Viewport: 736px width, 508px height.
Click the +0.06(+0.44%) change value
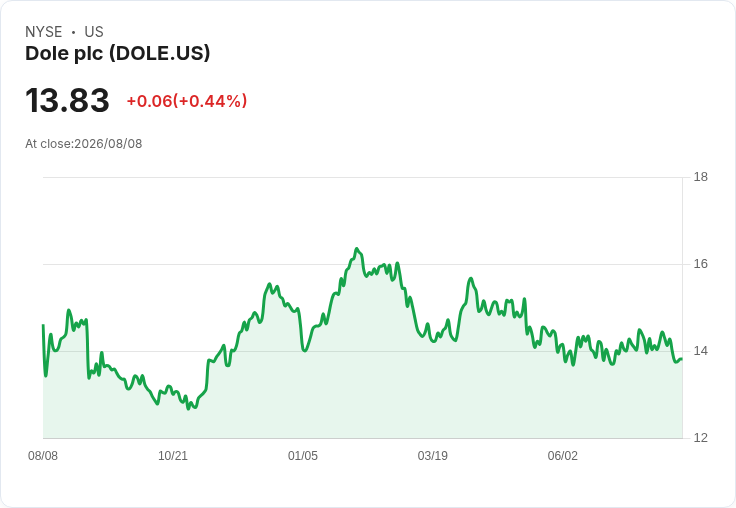[x=186, y=101]
